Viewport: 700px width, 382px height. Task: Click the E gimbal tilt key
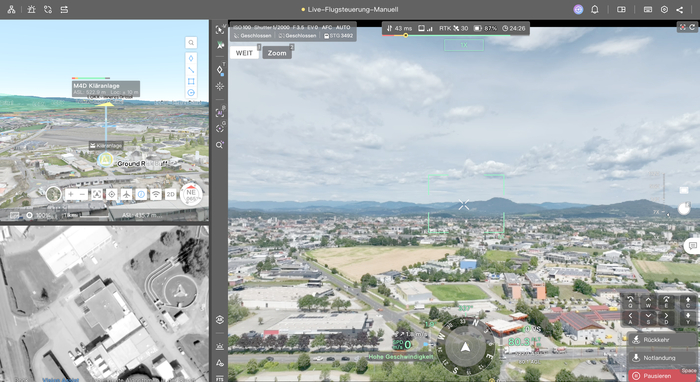click(666, 302)
